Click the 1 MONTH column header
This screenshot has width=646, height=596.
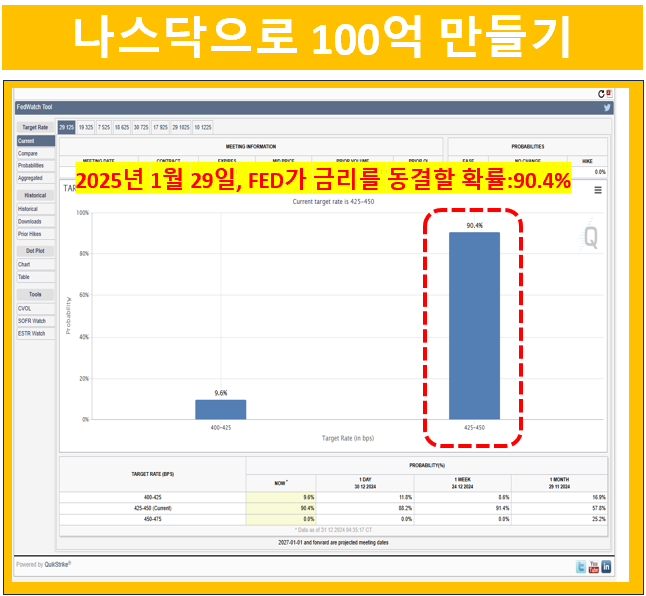coord(559,483)
